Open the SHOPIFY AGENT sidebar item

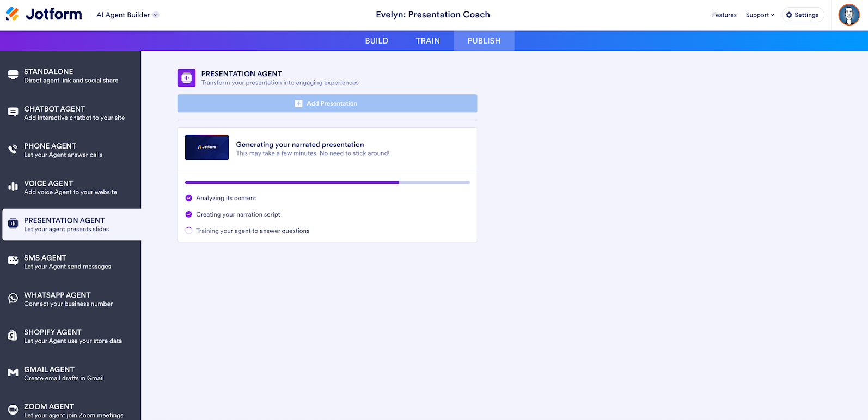(x=71, y=336)
